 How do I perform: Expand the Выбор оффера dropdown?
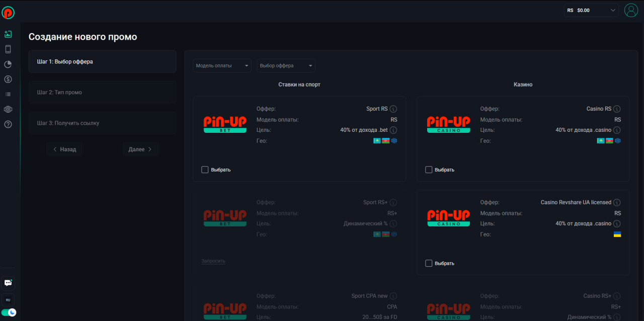(286, 66)
